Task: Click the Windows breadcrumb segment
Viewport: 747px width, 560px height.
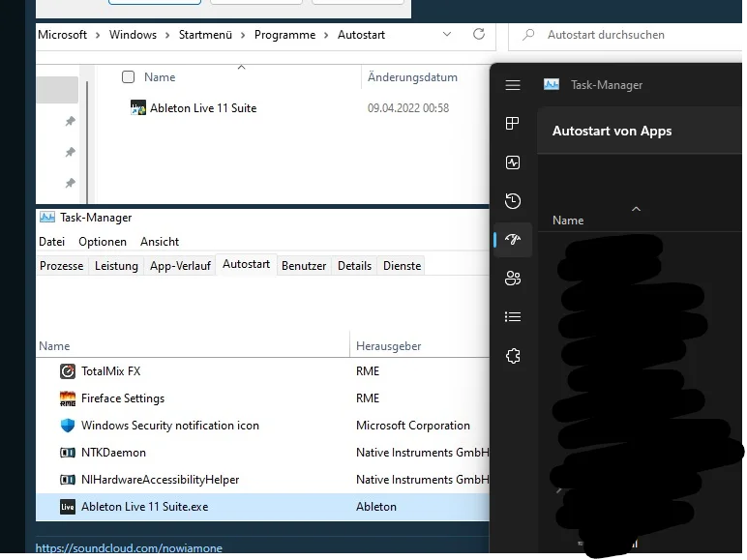Action: pos(133,35)
